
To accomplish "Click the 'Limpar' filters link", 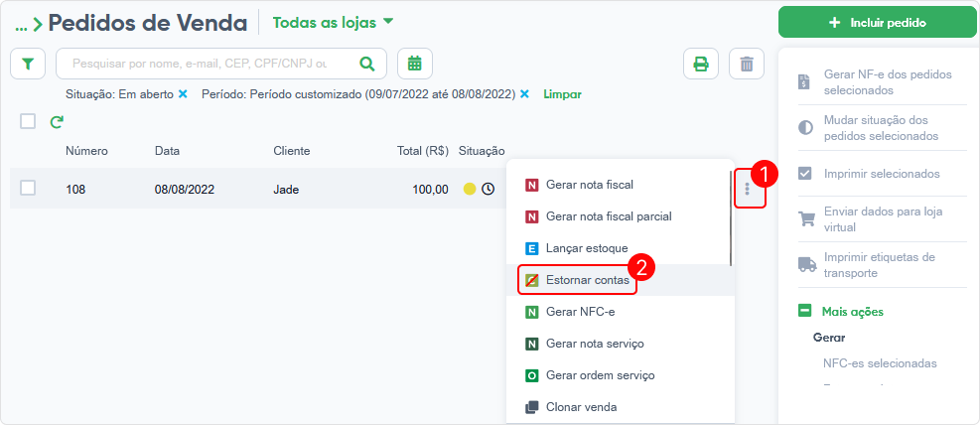I will click(563, 94).
